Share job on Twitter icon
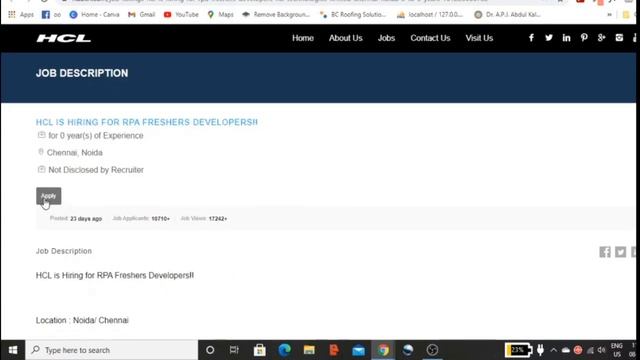This screenshot has height=360, width=640. (x=620, y=252)
